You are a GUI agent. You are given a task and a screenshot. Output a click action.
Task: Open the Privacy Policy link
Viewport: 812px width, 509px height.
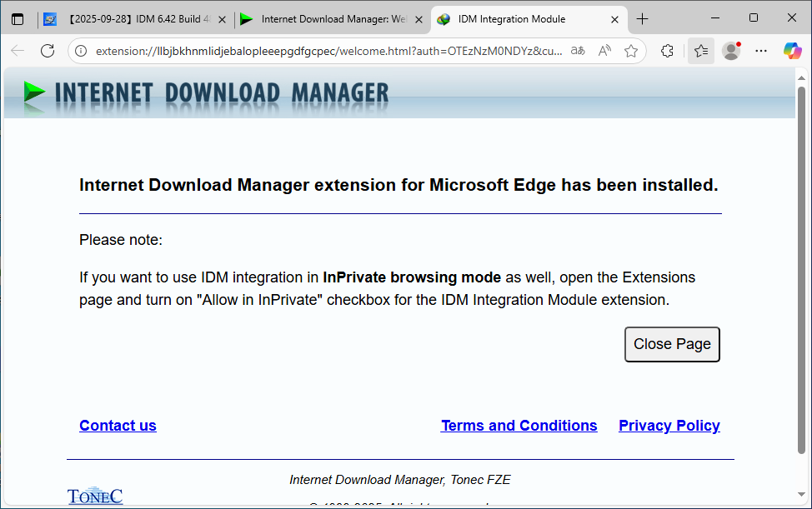click(669, 426)
